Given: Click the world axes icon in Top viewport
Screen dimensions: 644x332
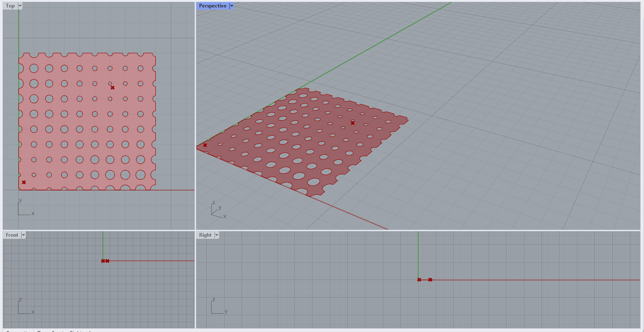Looking at the screenshot, I should (x=25, y=207).
